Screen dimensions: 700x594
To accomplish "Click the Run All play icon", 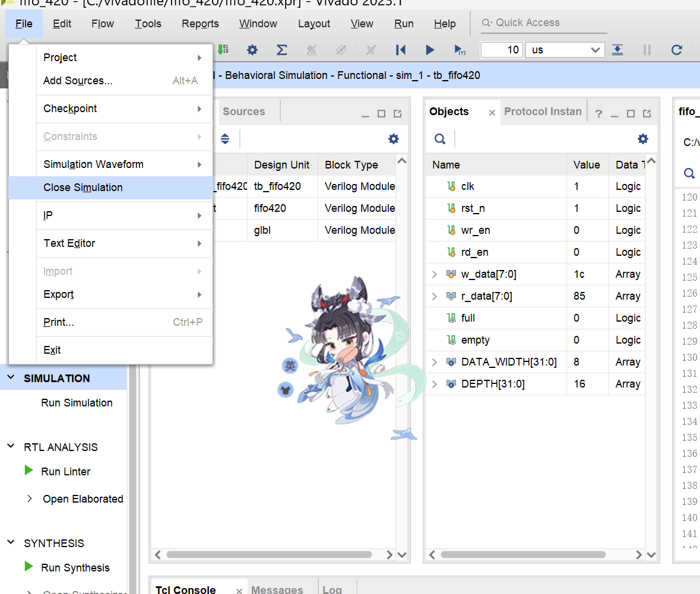I will (430, 50).
